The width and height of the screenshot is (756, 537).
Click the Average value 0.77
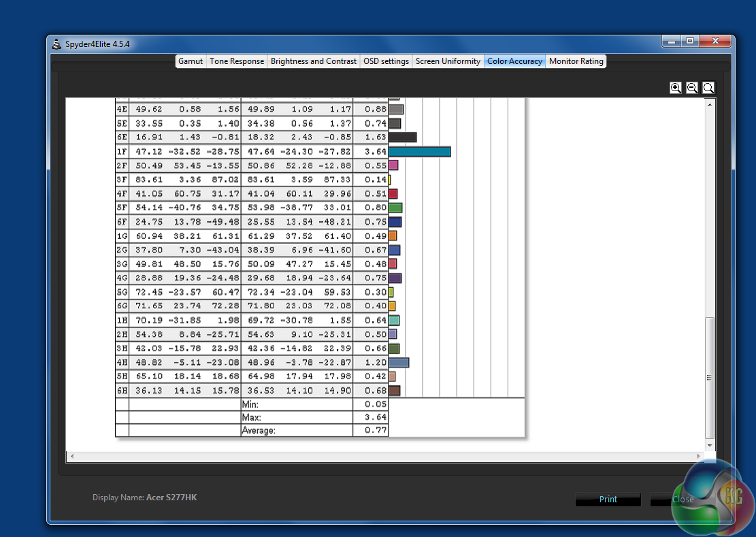[x=376, y=430]
